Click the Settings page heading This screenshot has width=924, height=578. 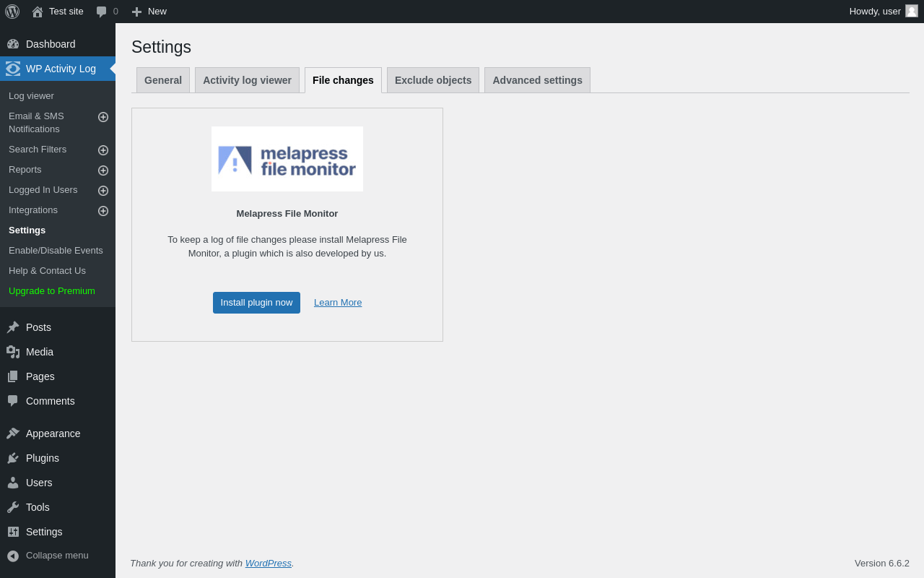(161, 47)
